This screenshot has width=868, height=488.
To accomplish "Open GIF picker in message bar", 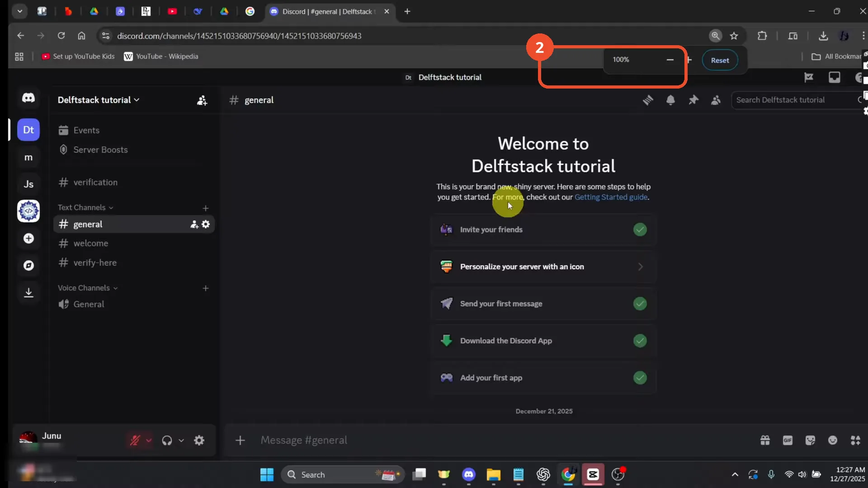I will (x=788, y=440).
